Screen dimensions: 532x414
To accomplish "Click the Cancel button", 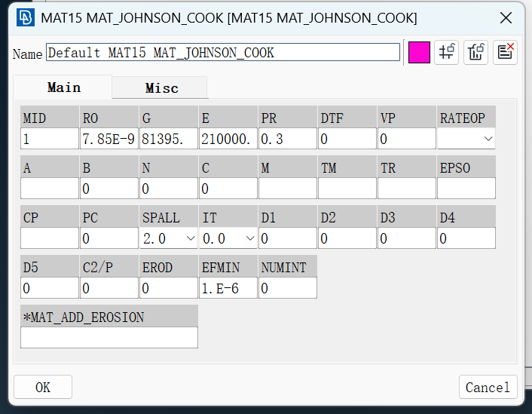I will (x=488, y=387).
